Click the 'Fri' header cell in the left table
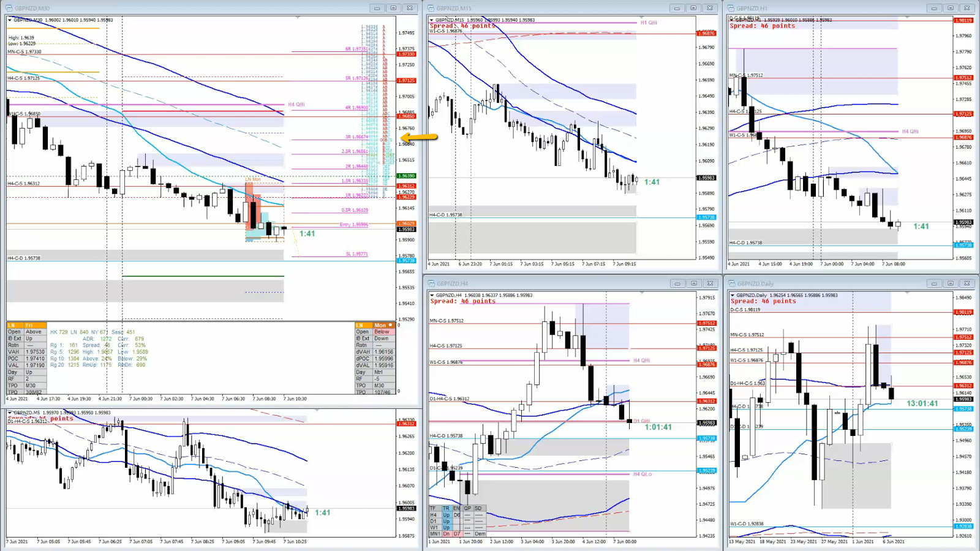The width and height of the screenshot is (980, 551). click(36, 325)
